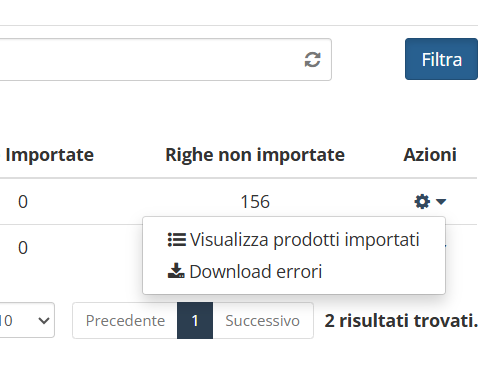Select Visualizza prodotti importati from the menu
Image resolution: width=486 pixels, height=386 pixels.
pos(294,240)
